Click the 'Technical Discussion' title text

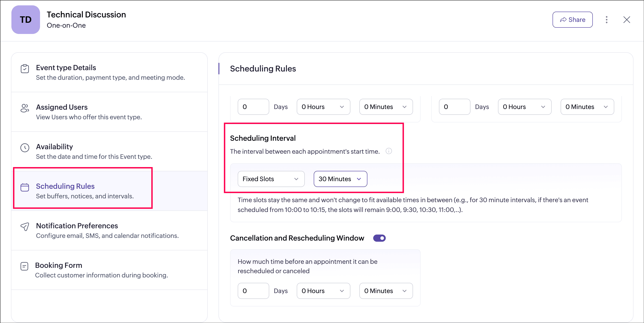86,15
